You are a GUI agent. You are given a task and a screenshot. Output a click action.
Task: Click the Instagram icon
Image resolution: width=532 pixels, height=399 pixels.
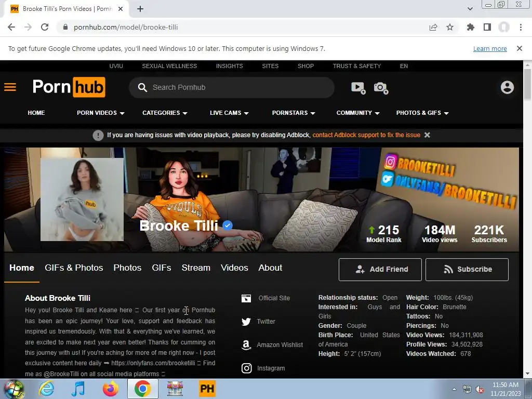point(247,368)
